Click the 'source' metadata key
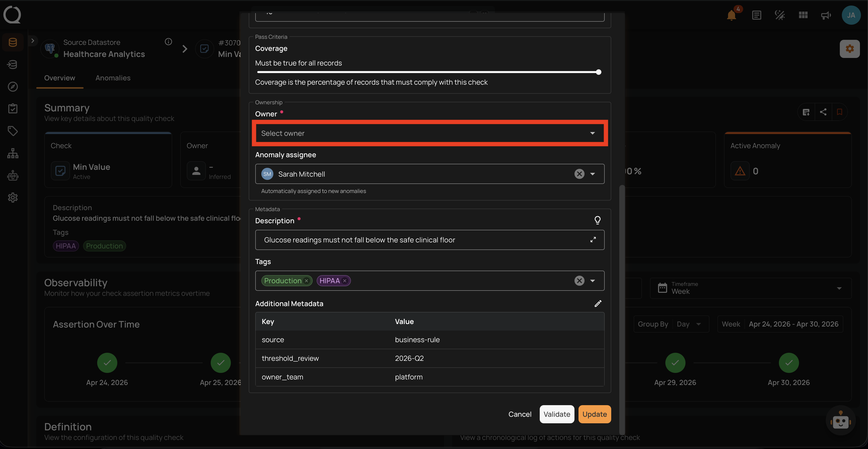The height and width of the screenshot is (449, 868). 273,340
